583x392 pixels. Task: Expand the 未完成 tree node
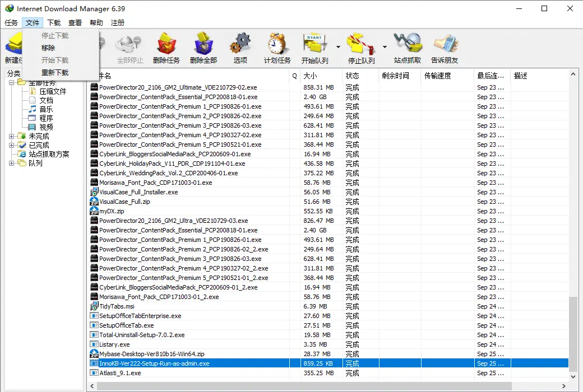click(x=12, y=137)
